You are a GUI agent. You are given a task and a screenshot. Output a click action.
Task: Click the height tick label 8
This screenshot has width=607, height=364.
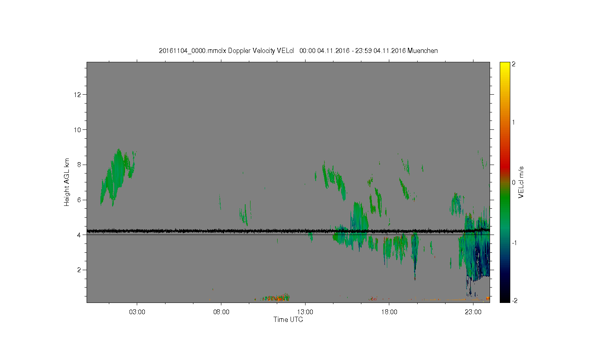(80, 165)
